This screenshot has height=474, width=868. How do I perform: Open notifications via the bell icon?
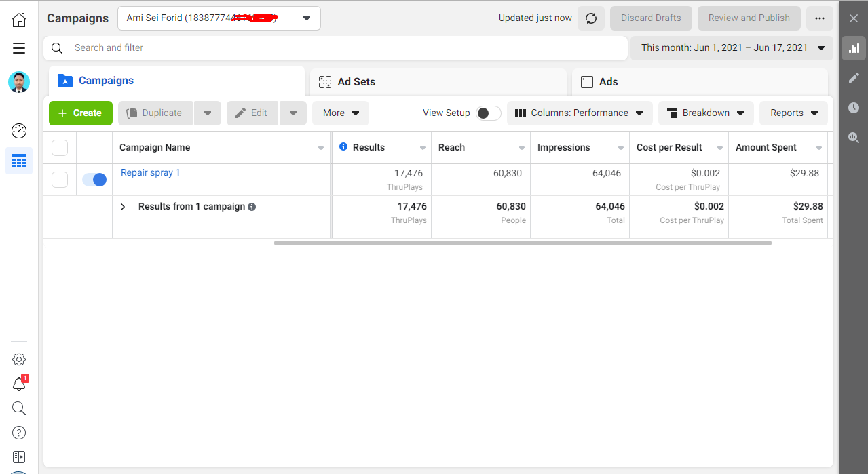pyautogui.click(x=18, y=383)
